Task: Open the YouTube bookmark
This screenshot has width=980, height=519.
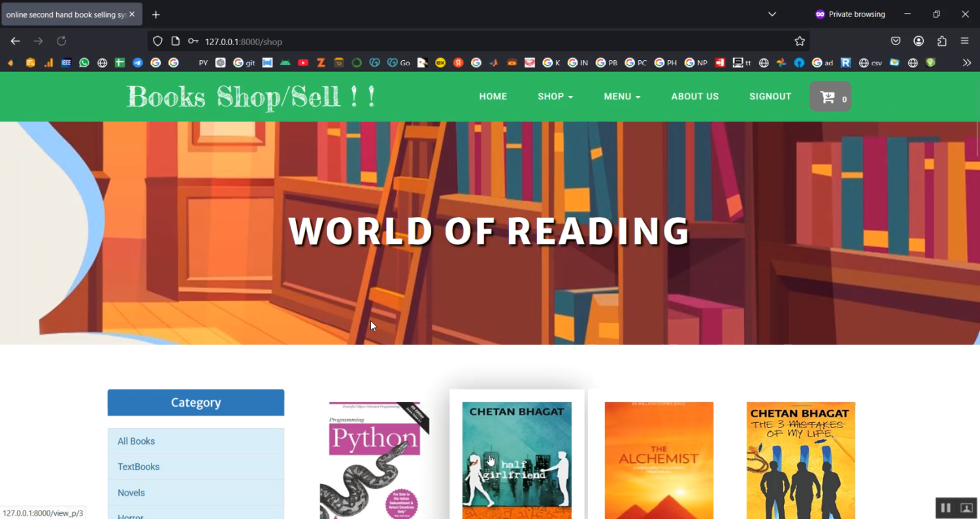Action: click(x=303, y=63)
